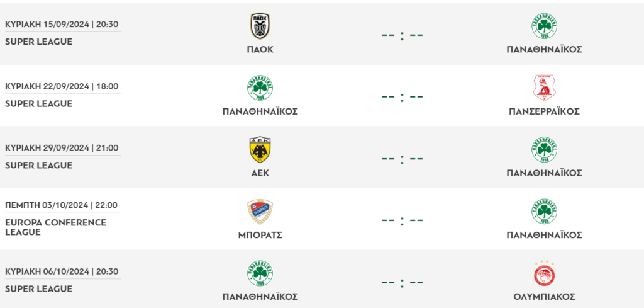Click the EUROPA CONFERENCE LEAGUE competition label
Viewport: 644px width, 308px height.
tap(55, 227)
